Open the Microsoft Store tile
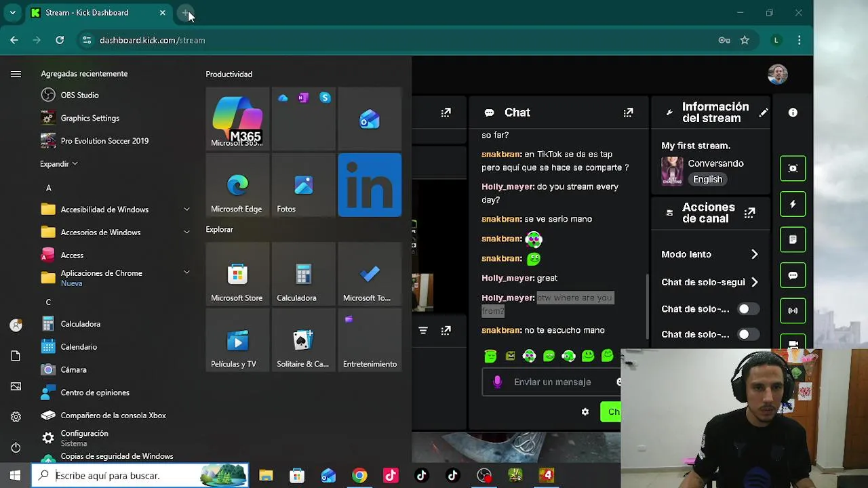 [237, 274]
